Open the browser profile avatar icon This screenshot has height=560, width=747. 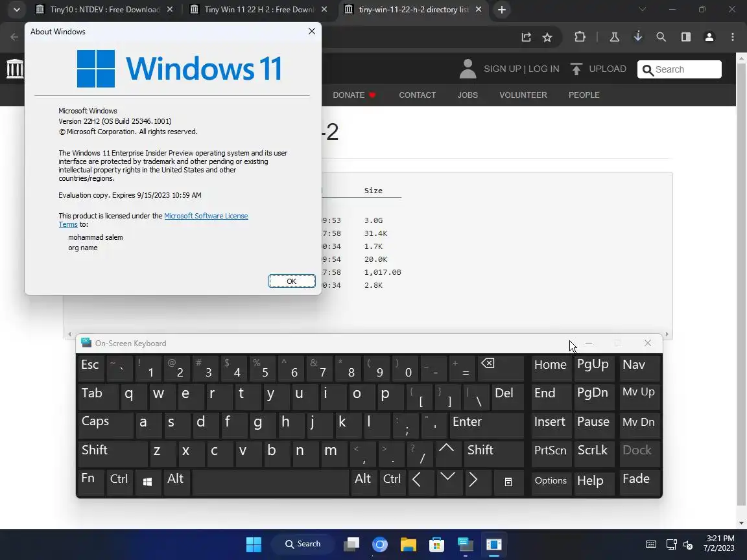click(x=709, y=37)
